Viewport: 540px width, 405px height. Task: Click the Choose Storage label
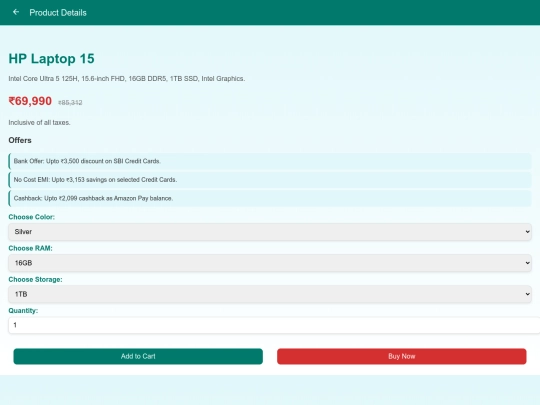35,280
